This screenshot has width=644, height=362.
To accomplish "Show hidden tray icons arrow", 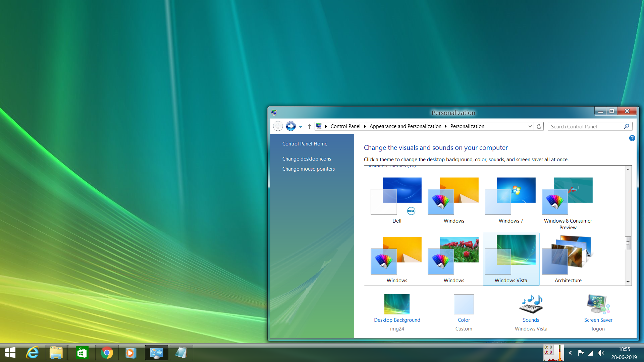I will tap(570, 353).
